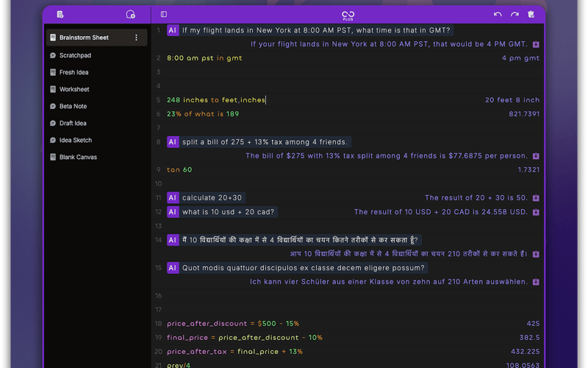Click the result 432.225
Screen dimensions: 588x368
(525, 352)
